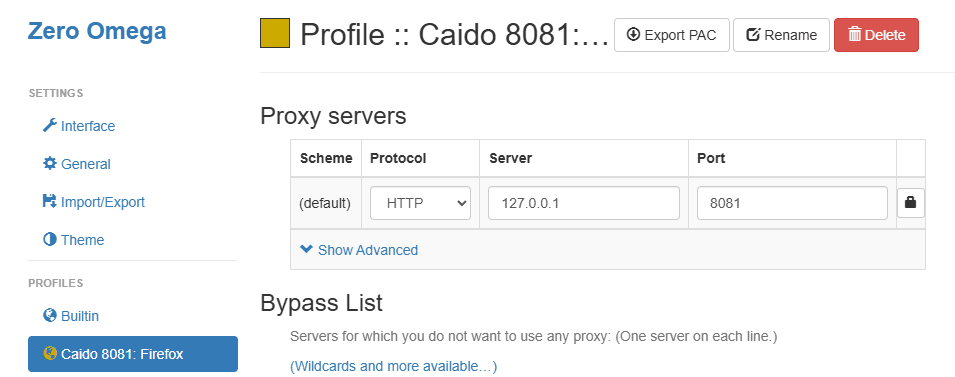
Task: Click the Proxy servers heading
Action: 333,116
